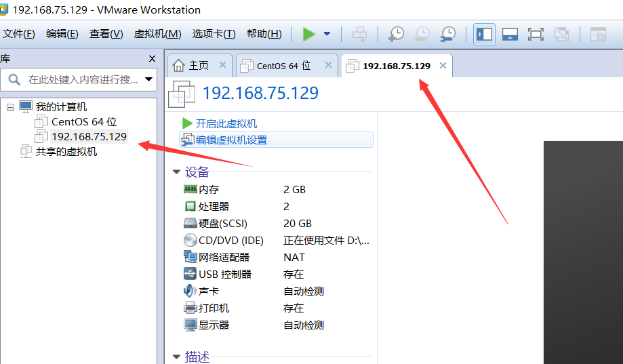Click the 正在使用文件 D:\... value
The height and width of the screenshot is (364, 623).
(326, 241)
